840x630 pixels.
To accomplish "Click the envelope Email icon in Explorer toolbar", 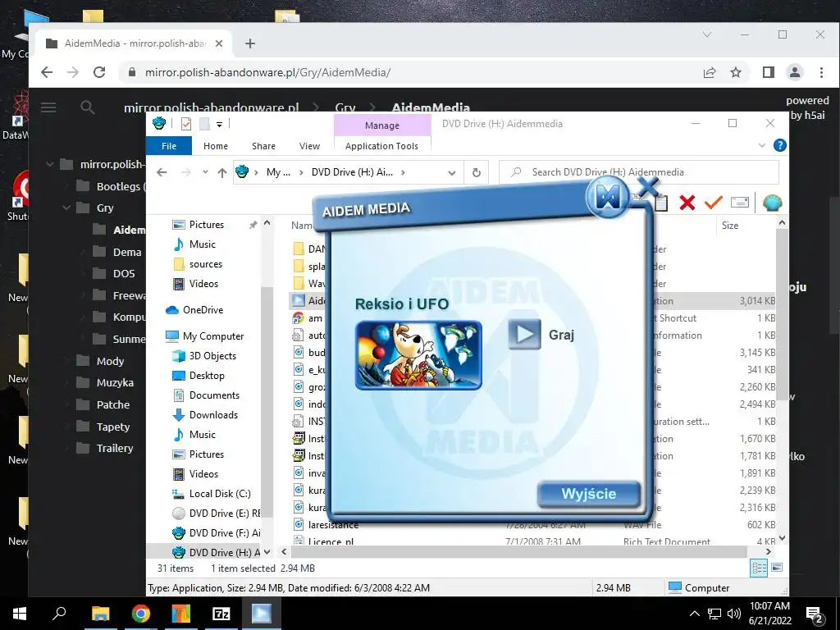I will coord(739,203).
